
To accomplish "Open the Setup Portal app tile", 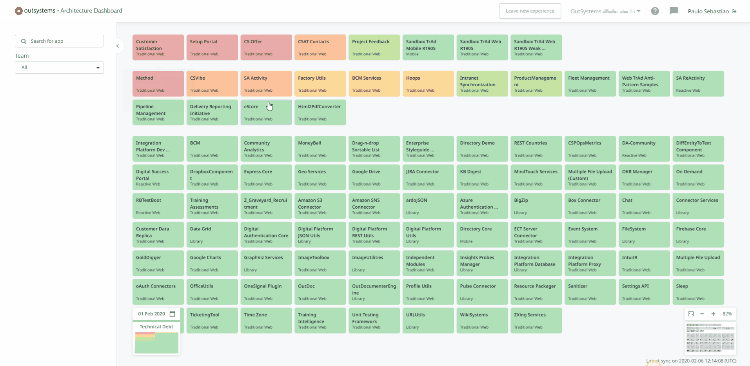I will pyautogui.click(x=212, y=47).
